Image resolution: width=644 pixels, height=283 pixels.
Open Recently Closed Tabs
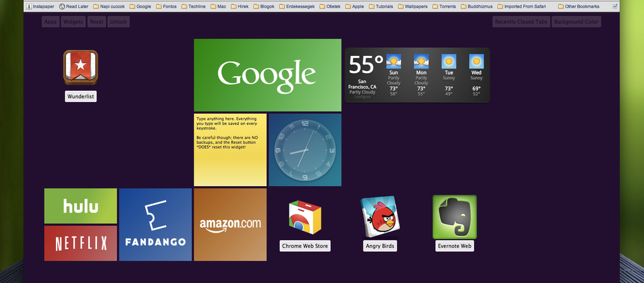click(521, 22)
